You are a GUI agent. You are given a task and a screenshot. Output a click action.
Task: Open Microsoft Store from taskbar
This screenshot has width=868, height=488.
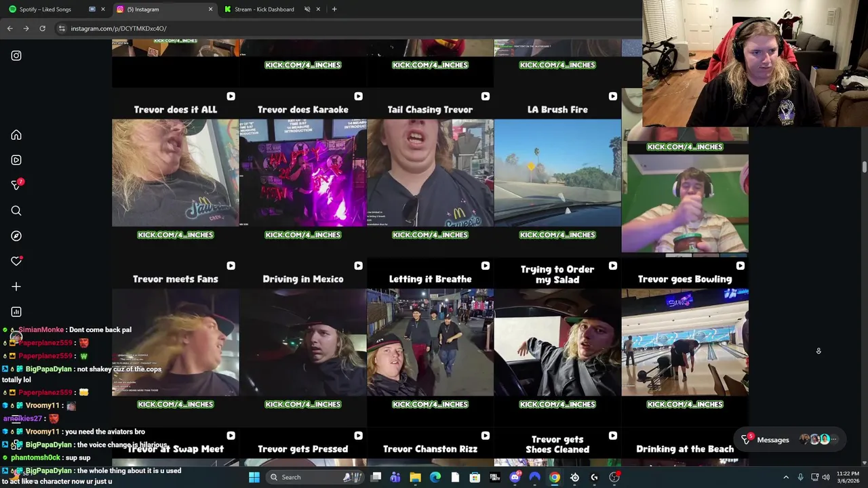coord(475,477)
